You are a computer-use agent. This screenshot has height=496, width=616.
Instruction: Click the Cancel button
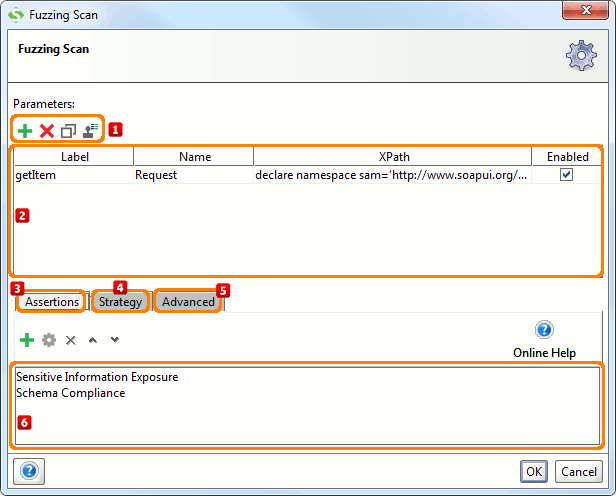(579, 471)
